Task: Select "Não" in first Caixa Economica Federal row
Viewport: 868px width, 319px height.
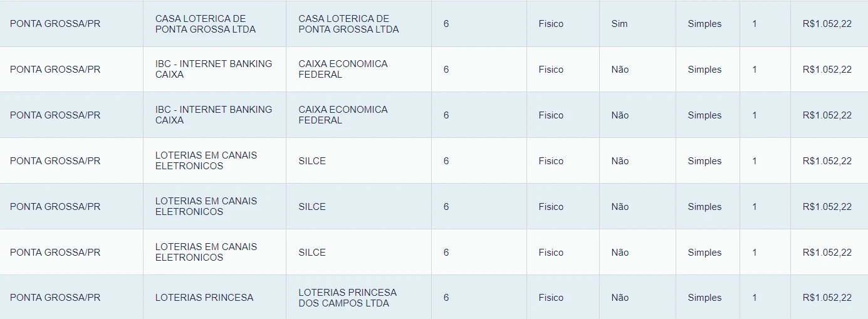Action: pos(620,70)
